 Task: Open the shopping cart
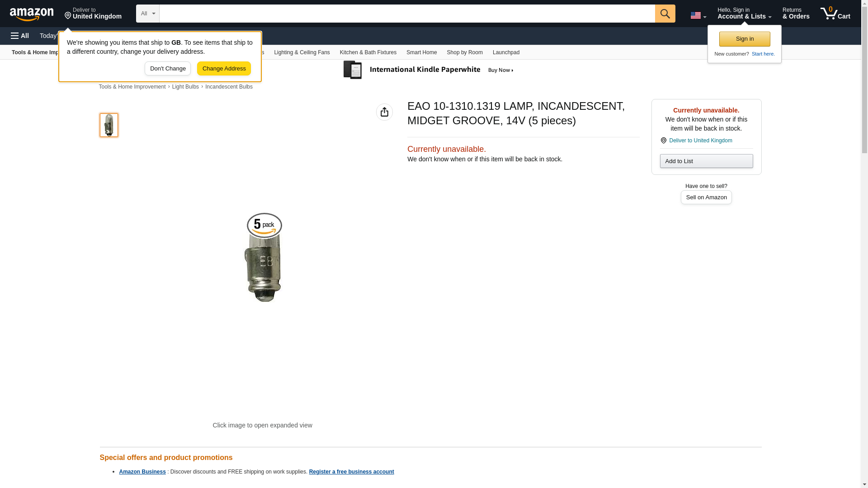835,14
